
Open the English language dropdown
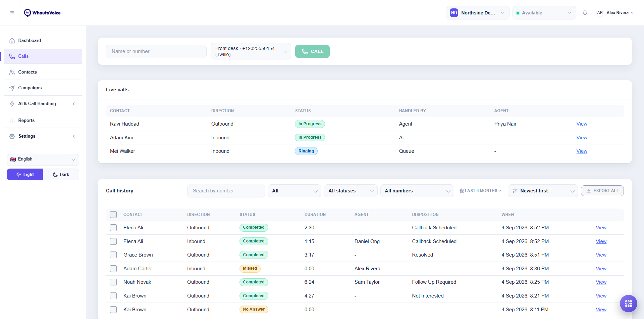coord(43,159)
